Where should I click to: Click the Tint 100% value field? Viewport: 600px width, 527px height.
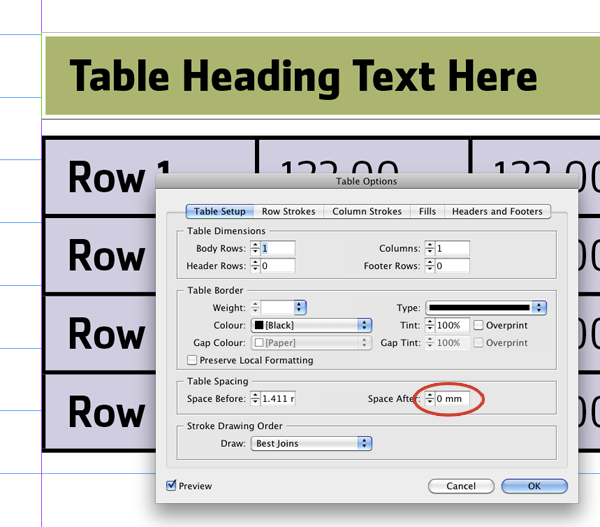[x=452, y=325]
